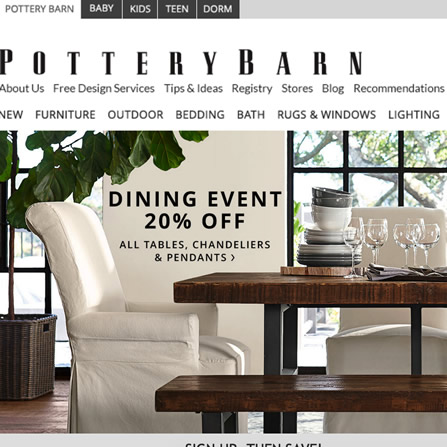Open the TEEN store tab
The image size is (447, 447).
pos(177,9)
